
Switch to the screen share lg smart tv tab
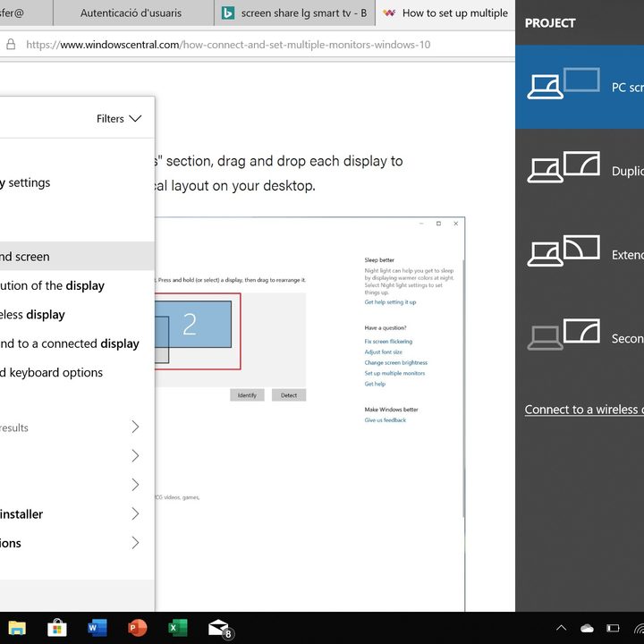pyautogui.click(x=295, y=13)
